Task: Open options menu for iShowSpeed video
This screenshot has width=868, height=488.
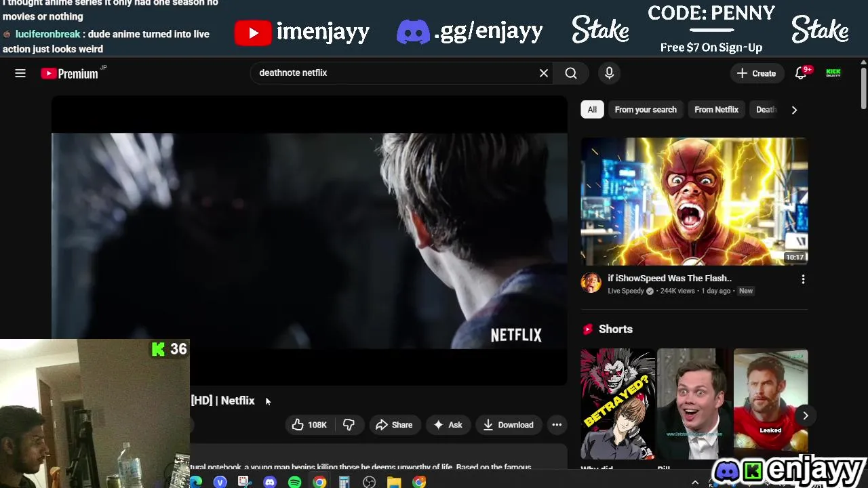Action: pos(803,279)
